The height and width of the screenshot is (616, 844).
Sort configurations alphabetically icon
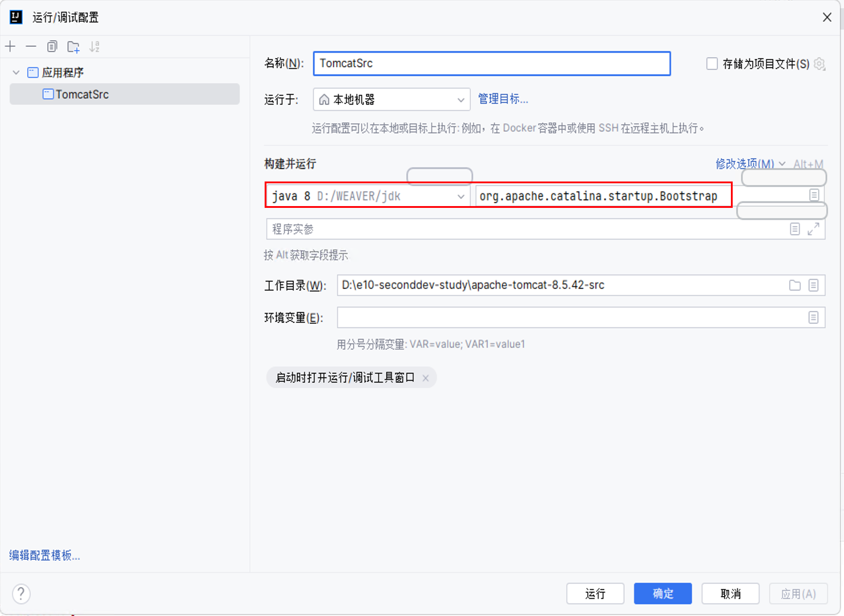(94, 46)
